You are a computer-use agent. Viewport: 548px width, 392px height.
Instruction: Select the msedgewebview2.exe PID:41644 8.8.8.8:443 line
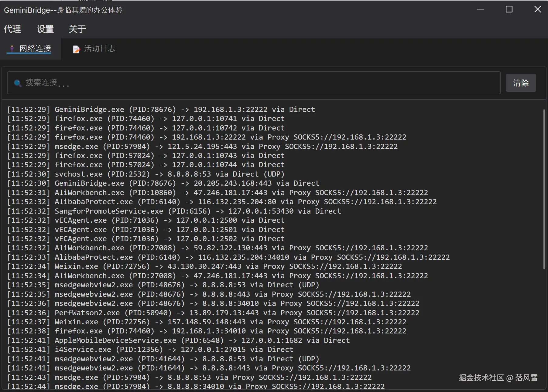tap(209, 368)
